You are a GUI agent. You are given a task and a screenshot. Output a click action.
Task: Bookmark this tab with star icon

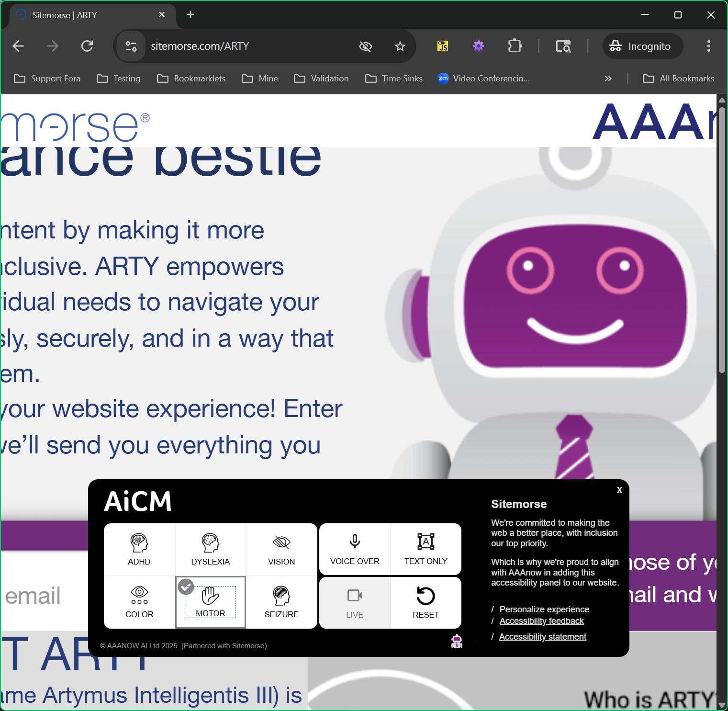pos(400,46)
